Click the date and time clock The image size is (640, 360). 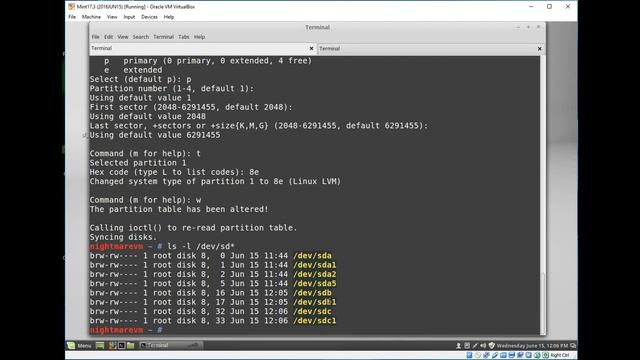click(x=533, y=346)
